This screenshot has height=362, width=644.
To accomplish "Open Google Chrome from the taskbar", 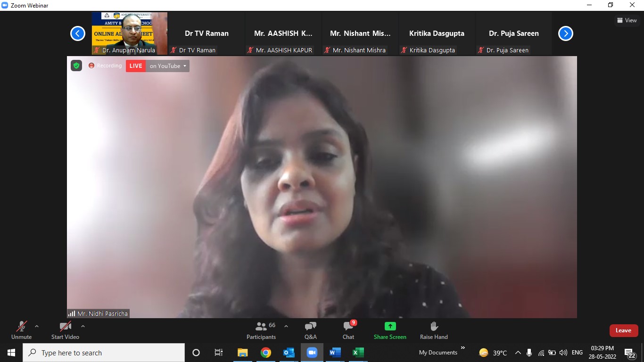I will click(x=266, y=353).
